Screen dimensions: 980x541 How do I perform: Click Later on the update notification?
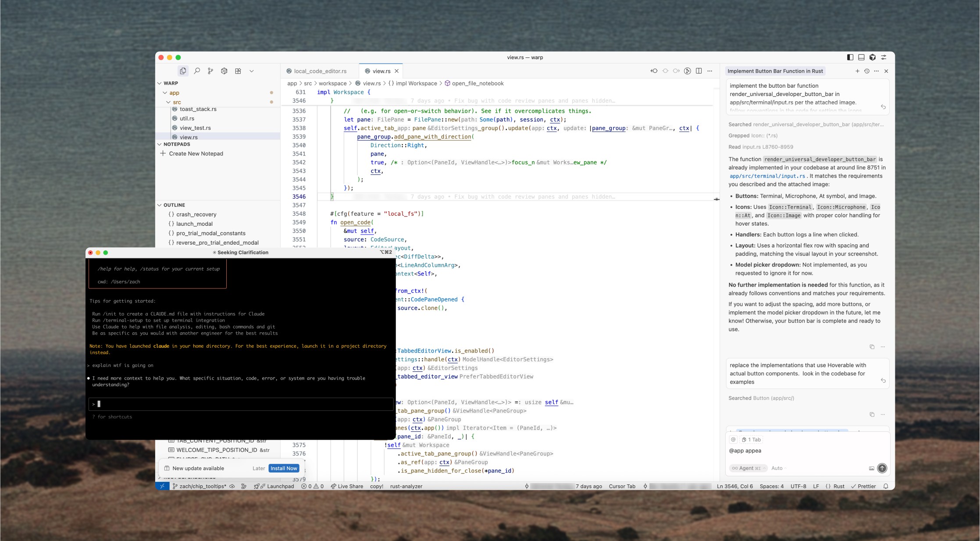[258, 468]
